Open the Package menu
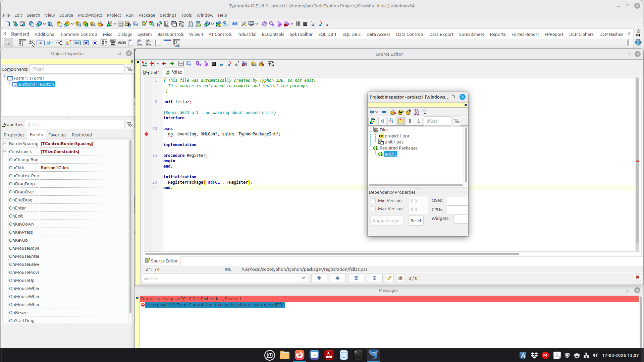This screenshot has width=644, height=362. [147, 15]
